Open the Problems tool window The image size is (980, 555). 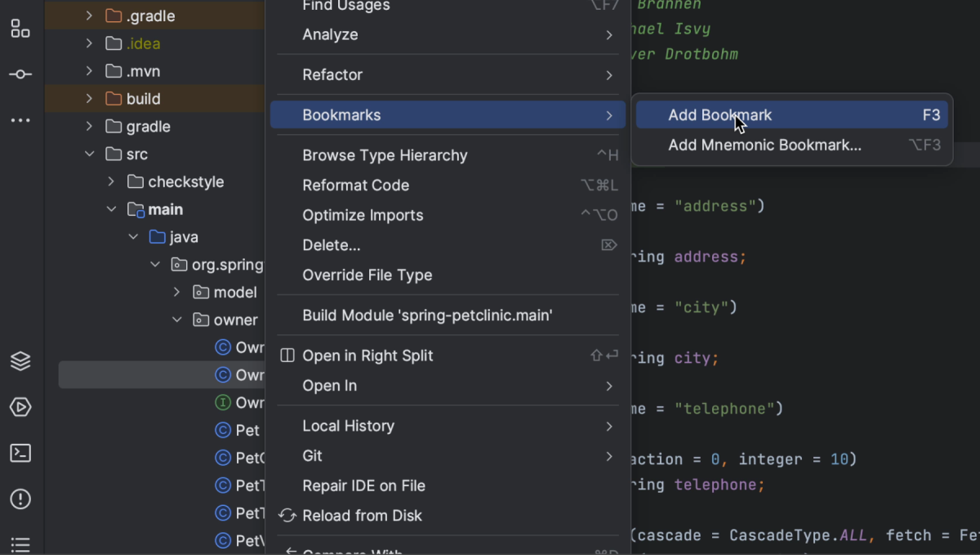20,499
